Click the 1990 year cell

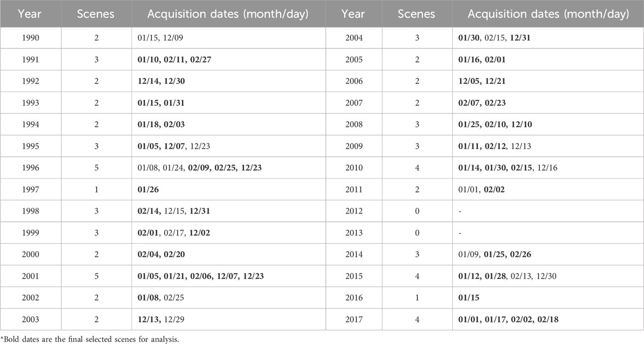coord(29,38)
